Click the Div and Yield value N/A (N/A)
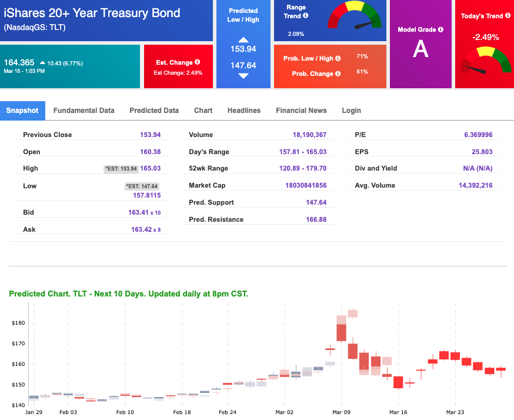514x420 pixels. pyautogui.click(x=478, y=168)
